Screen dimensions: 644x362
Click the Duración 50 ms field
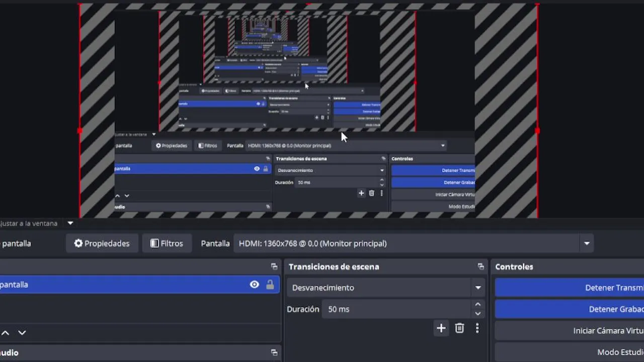pyautogui.click(x=397, y=309)
